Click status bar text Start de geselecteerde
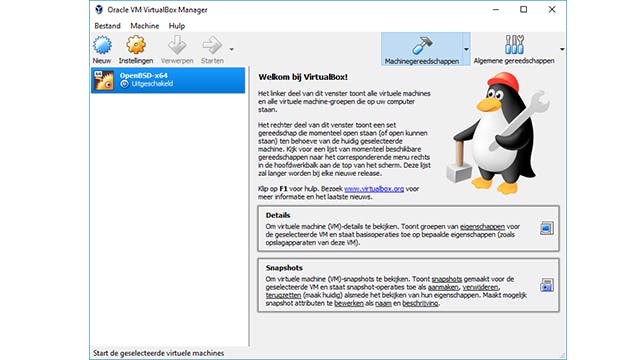 (158, 353)
